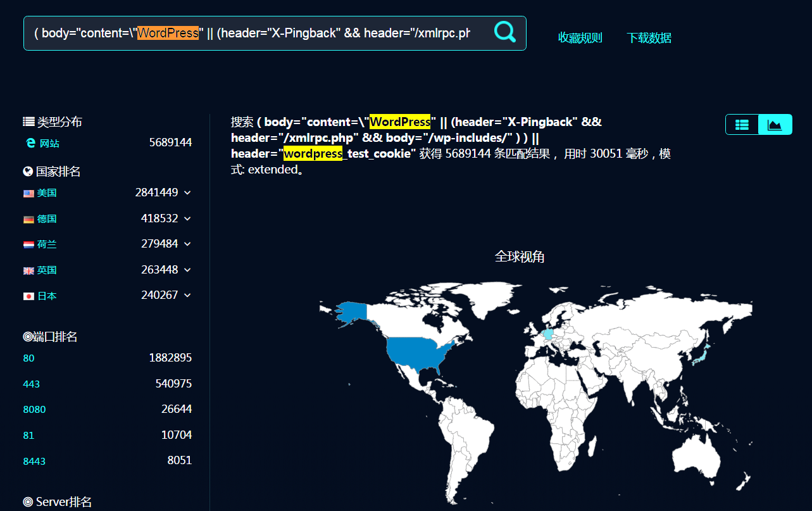Filter results by 网站 type
This screenshot has height=511, width=812.
pyautogui.click(x=49, y=144)
